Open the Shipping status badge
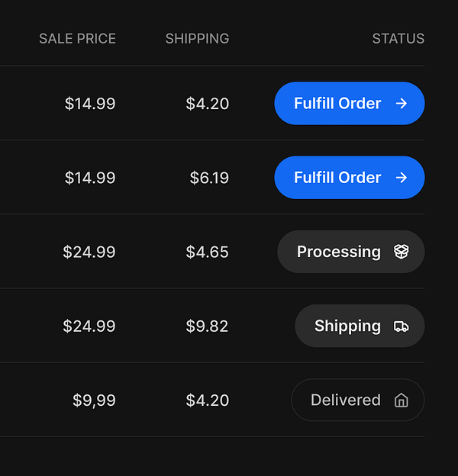The image size is (458, 476). point(359,326)
